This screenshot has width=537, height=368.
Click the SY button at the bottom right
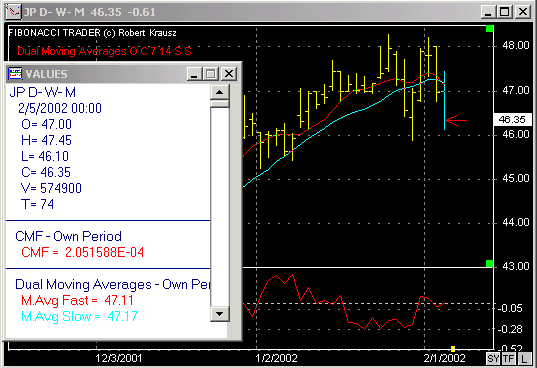[493, 359]
